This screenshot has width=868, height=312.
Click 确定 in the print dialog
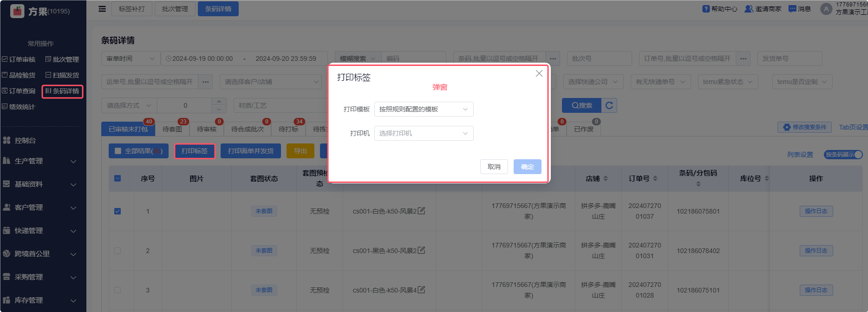(x=528, y=167)
